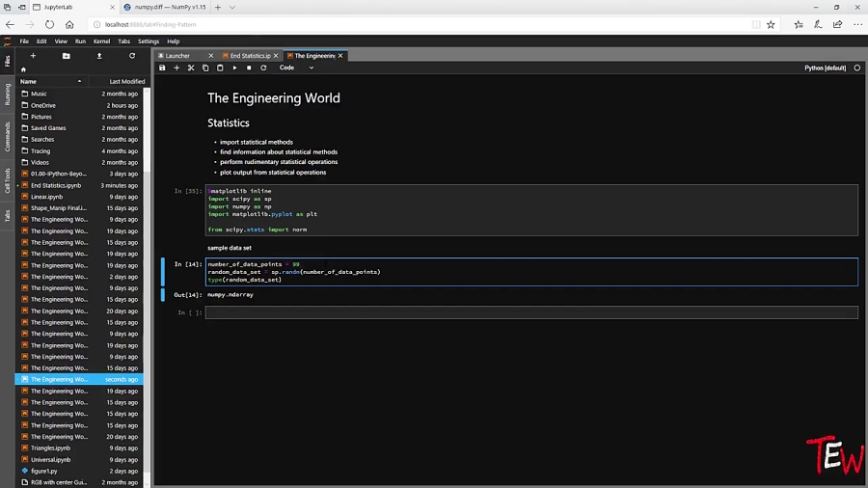Interrupt the kernel with the stop icon

coord(249,68)
